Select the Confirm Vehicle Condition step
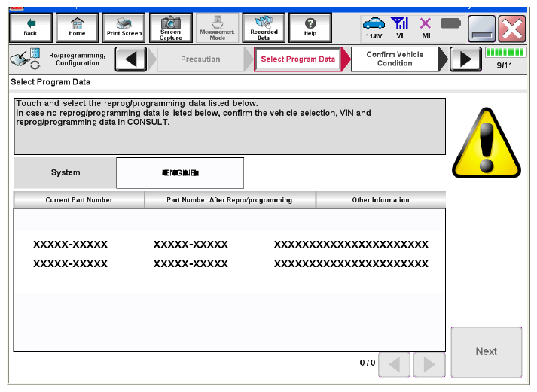 point(395,59)
